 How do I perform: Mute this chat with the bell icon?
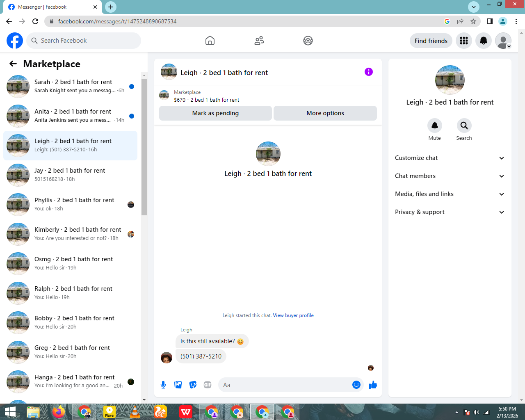[435, 126]
